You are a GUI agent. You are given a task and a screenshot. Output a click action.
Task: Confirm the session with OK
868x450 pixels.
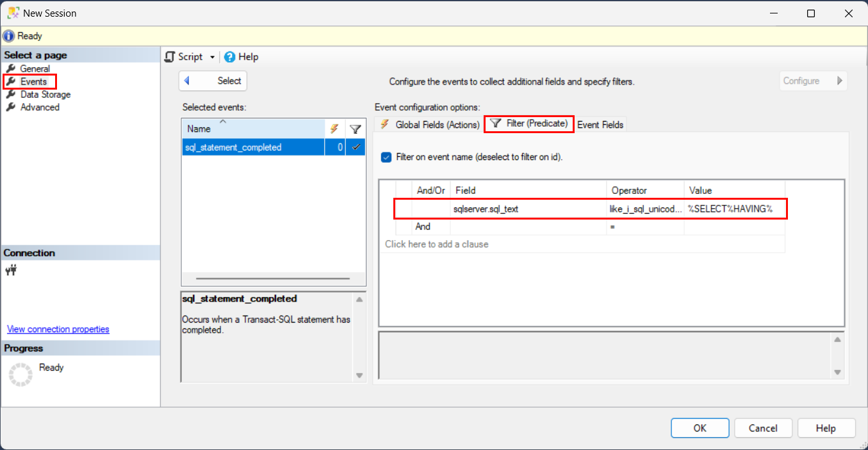[700, 428]
